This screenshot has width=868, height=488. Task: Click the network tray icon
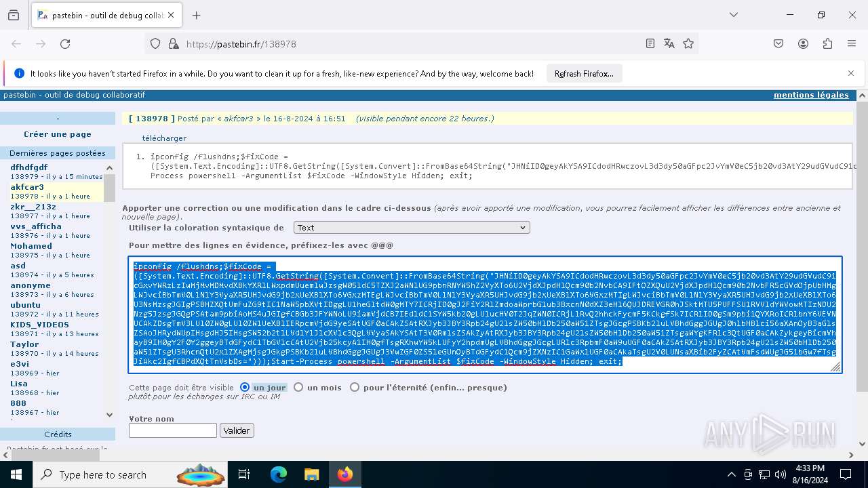coord(764,474)
